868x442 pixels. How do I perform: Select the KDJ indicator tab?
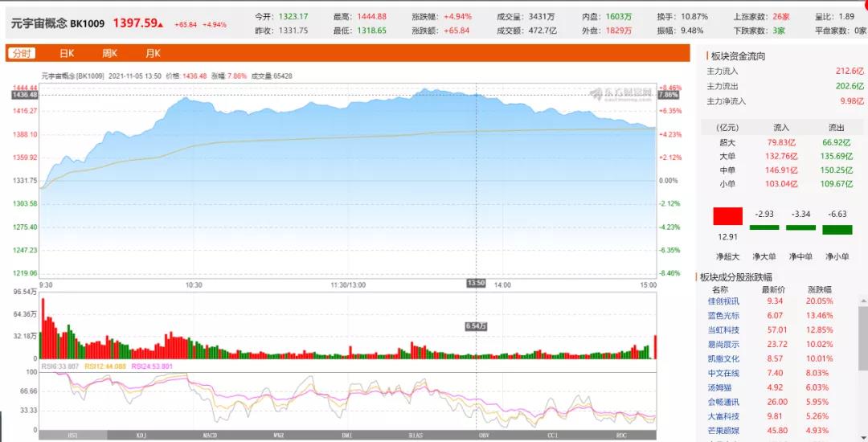(x=141, y=436)
